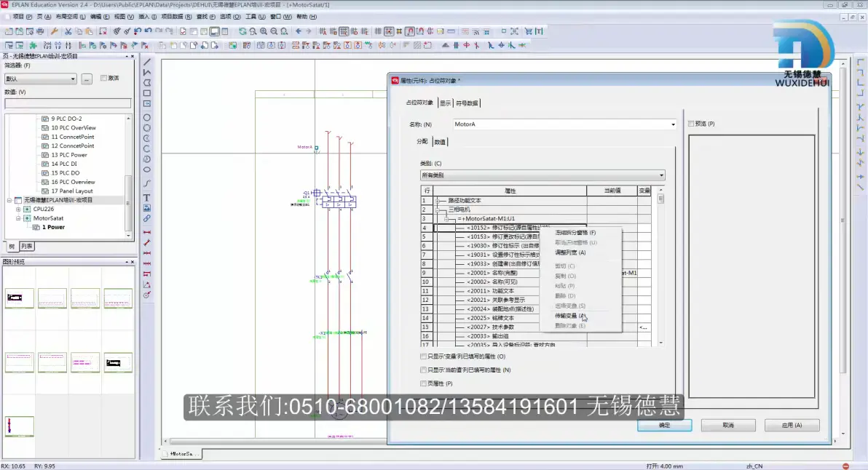Open the 筛选器 默认 dropdown
This screenshot has width=868, height=470.
coord(40,79)
